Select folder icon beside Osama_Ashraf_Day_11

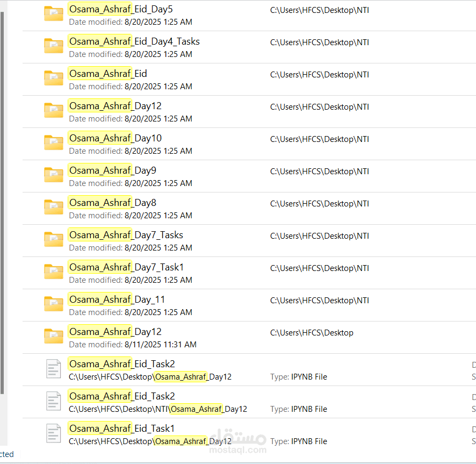[53, 304]
